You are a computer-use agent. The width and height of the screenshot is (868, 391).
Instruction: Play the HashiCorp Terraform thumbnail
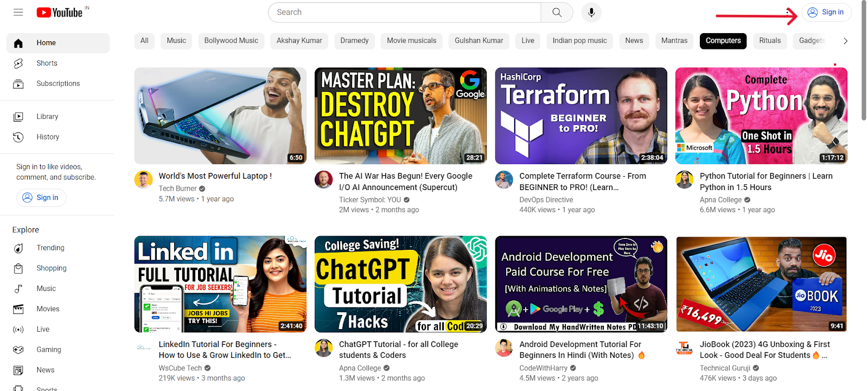point(581,116)
